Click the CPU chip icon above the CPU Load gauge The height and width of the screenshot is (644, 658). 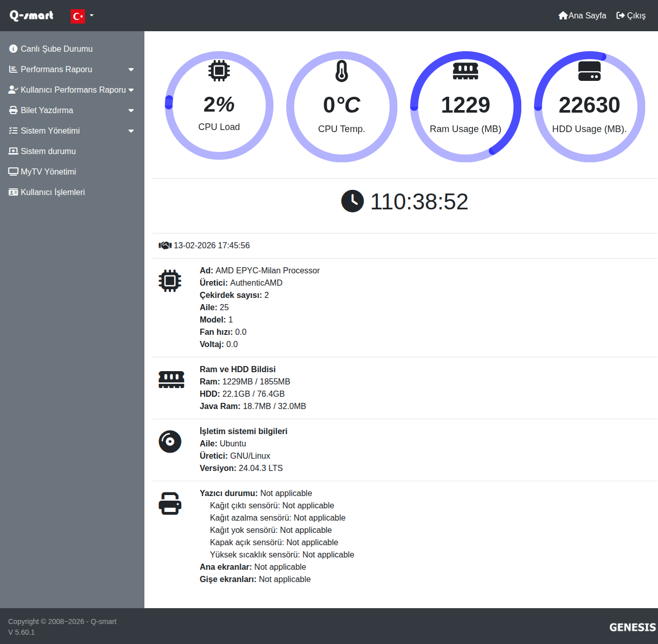click(219, 71)
